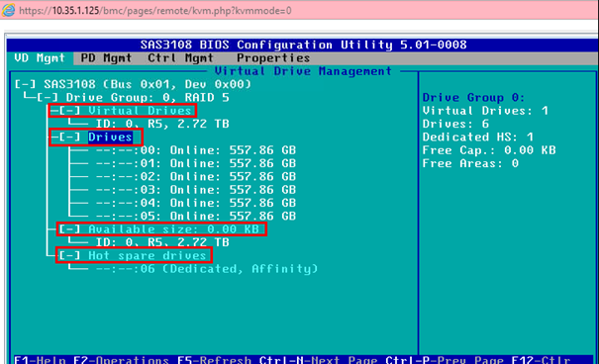This screenshot has height=364, width=599.
Task: Collapse the Virtual Drives node
Action: point(69,111)
